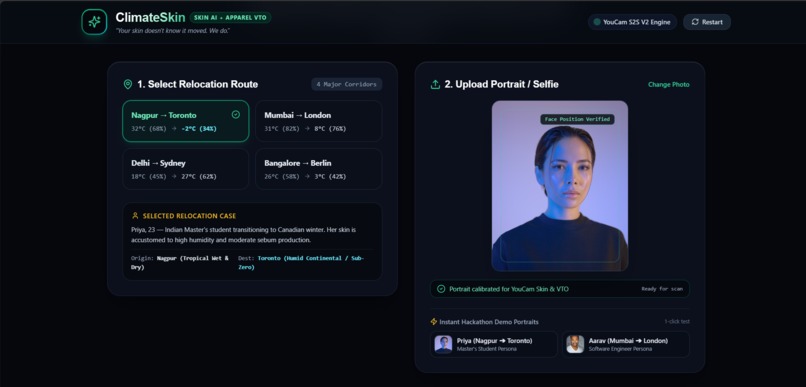806x387 pixels.
Task: Click the "Ready for scan" status text
Action: [662, 289]
